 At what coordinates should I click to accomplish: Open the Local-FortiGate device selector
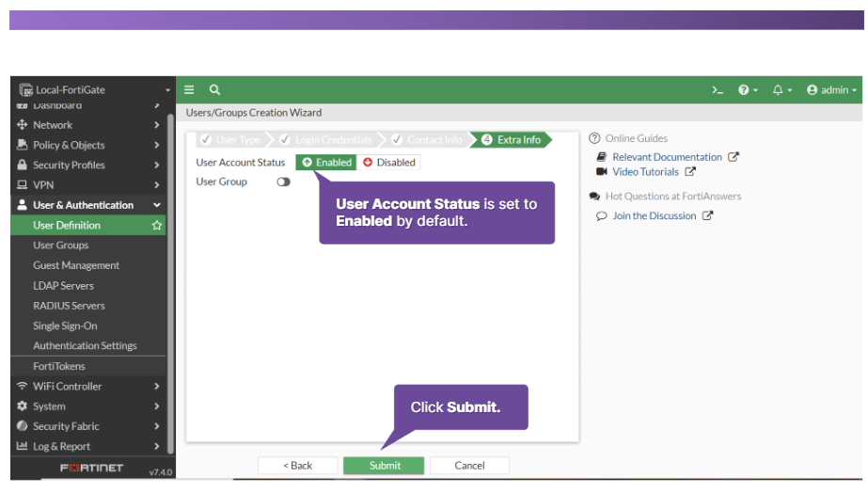tap(93, 89)
